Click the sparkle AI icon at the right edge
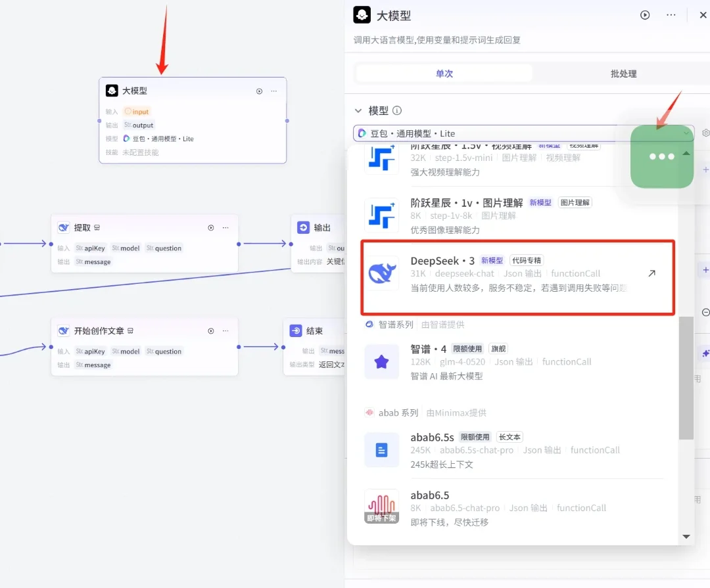710x588 pixels. (705, 353)
